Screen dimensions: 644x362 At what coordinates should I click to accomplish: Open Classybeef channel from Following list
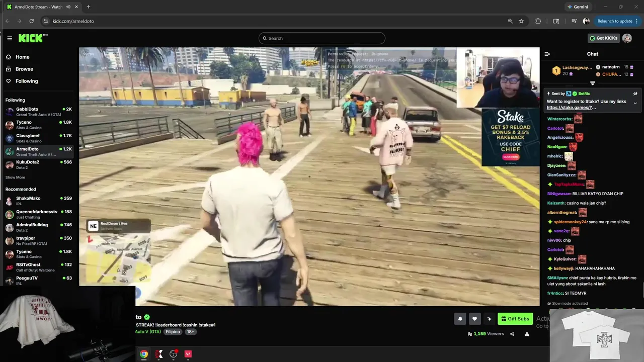39,138
